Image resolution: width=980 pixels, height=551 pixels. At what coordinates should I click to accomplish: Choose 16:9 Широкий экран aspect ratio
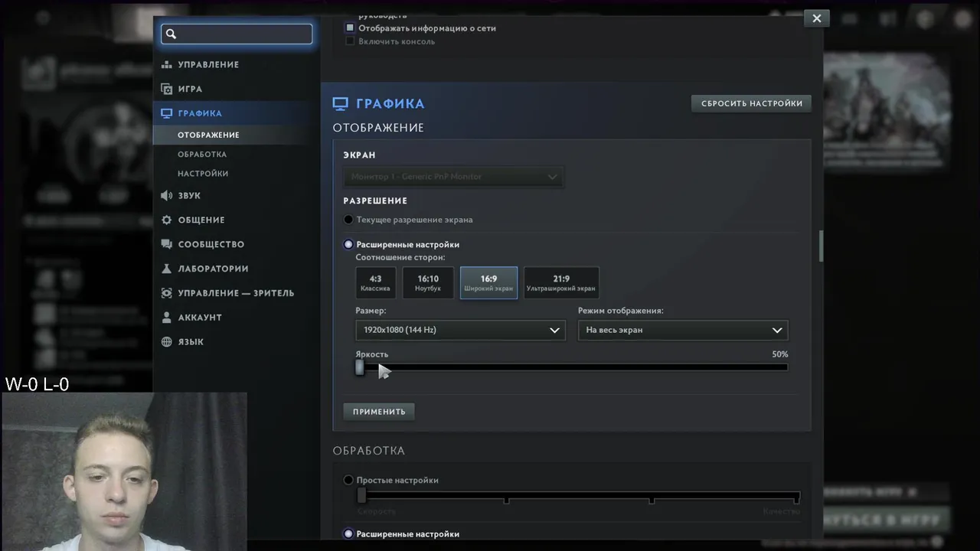pos(488,283)
